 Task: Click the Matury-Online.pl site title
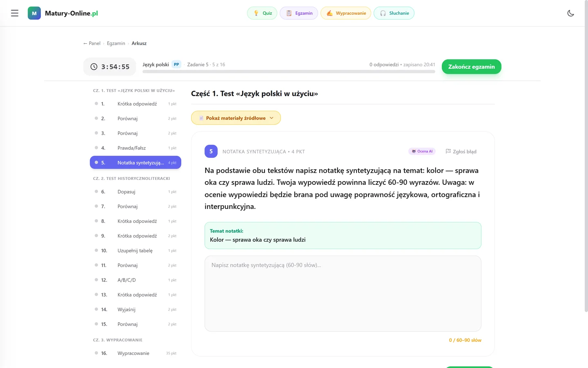point(71,13)
